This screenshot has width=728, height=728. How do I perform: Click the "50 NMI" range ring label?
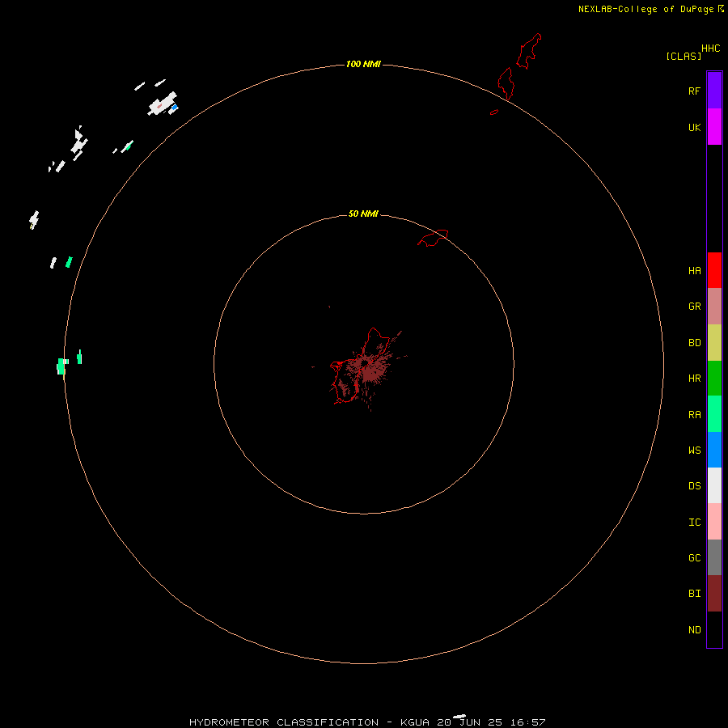coord(363,214)
